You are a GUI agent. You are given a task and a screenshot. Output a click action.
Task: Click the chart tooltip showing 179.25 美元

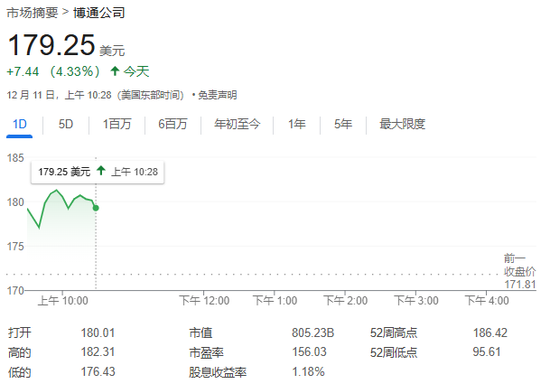tap(98, 172)
